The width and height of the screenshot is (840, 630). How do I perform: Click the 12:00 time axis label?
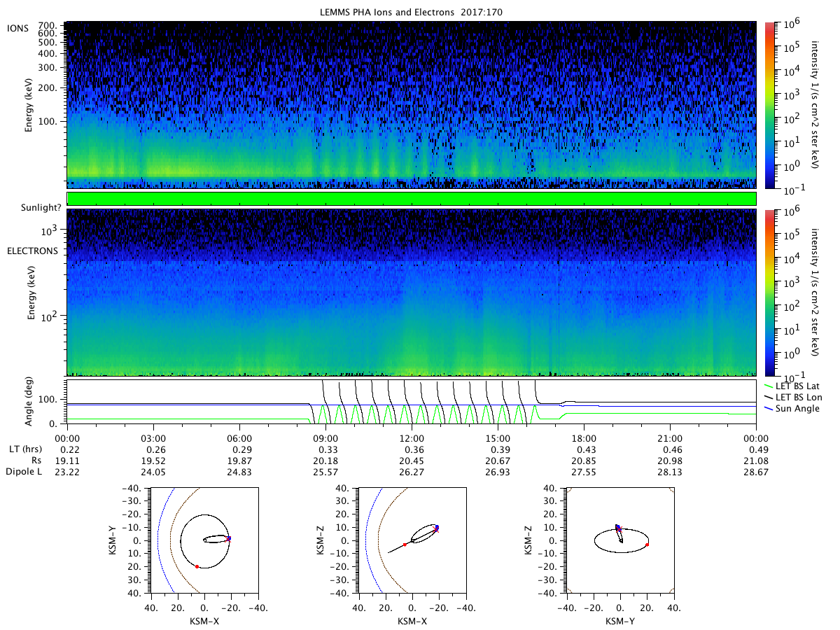pos(412,435)
